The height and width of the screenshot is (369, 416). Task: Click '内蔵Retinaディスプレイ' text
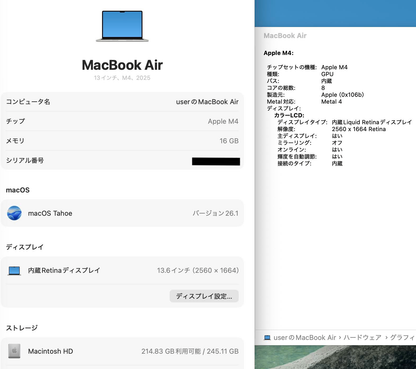[x=64, y=270]
